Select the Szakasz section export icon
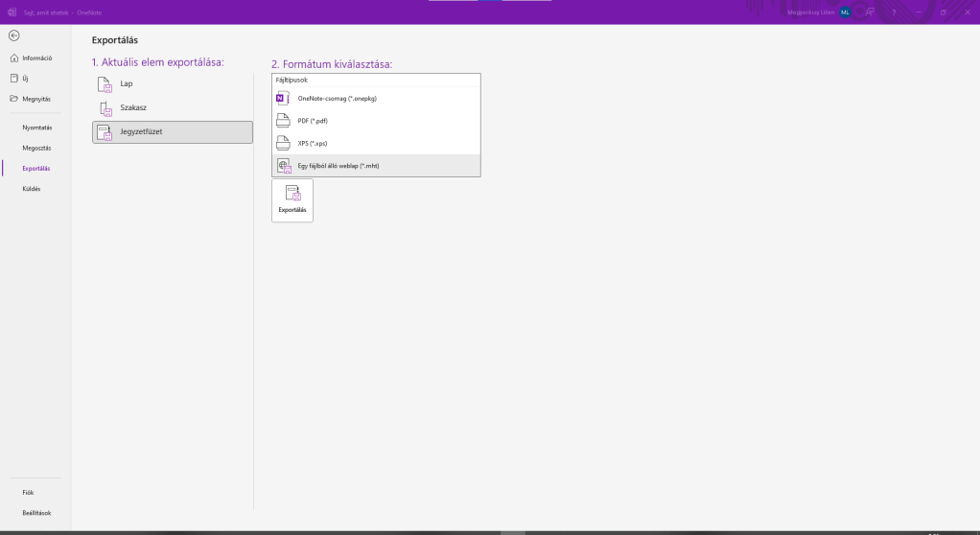The width and height of the screenshot is (980, 535). (105, 108)
